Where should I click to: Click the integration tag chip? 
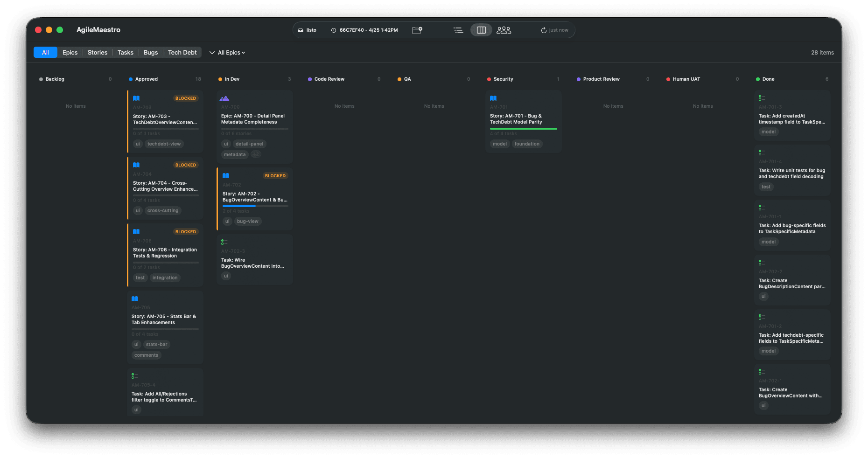(x=165, y=278)
